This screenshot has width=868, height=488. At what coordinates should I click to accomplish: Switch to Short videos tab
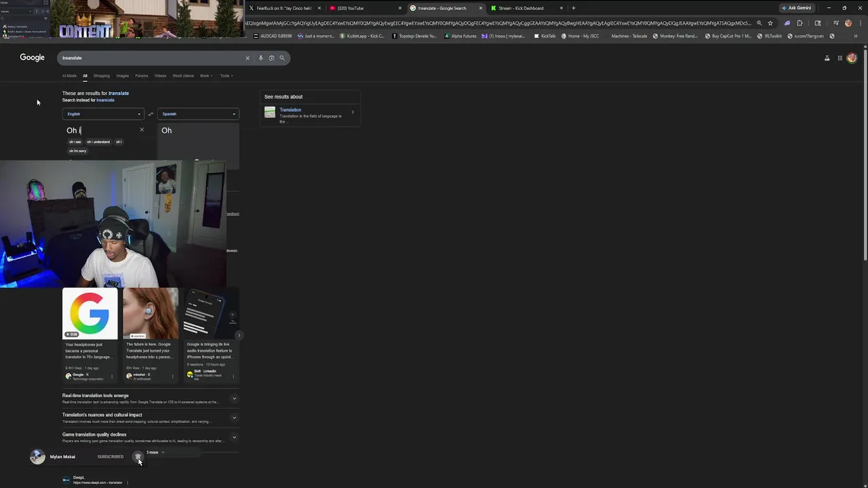(x=183, y=76)
